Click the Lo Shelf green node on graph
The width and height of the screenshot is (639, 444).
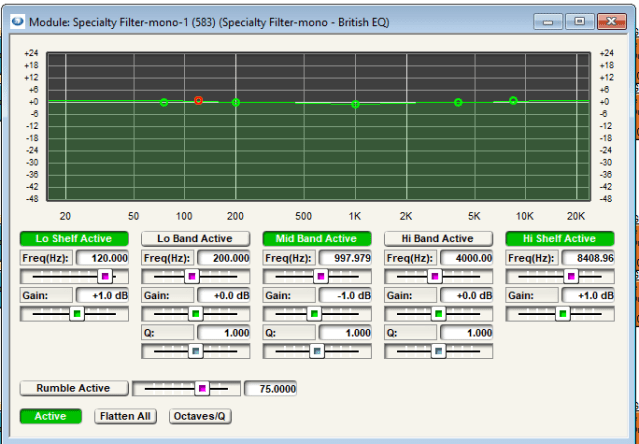click(x=164, y=102)
